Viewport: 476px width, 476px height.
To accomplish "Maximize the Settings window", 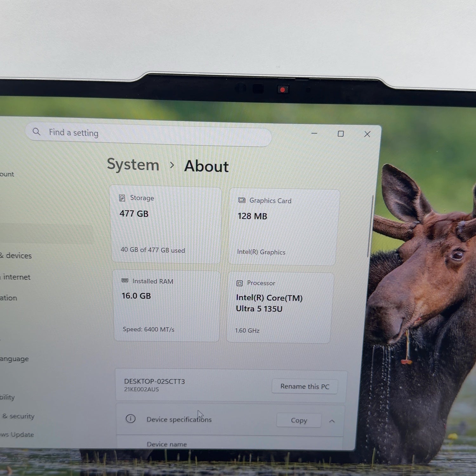I will coord(341,134).
